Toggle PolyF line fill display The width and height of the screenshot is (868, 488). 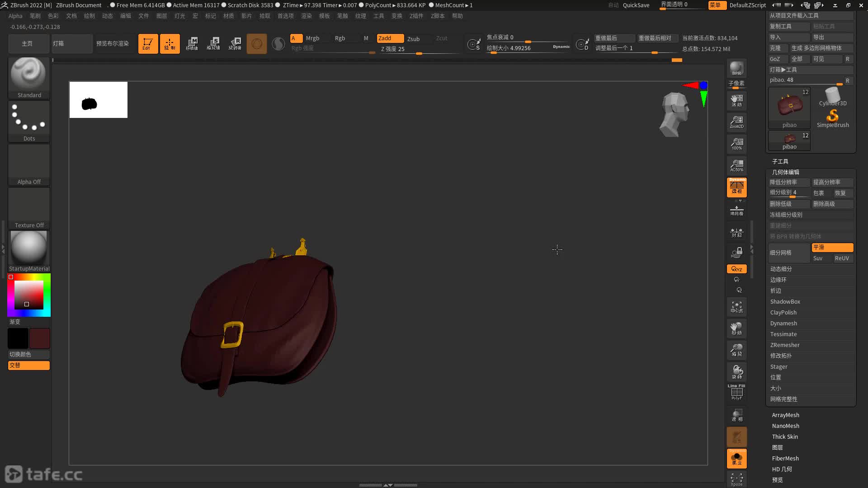point(736,392)
